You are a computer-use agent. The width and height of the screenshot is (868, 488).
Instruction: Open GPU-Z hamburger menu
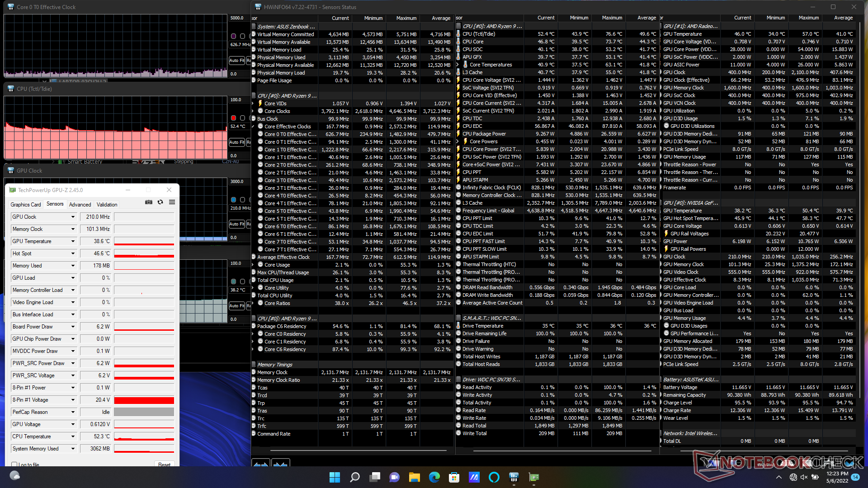[x=172, y=202]
